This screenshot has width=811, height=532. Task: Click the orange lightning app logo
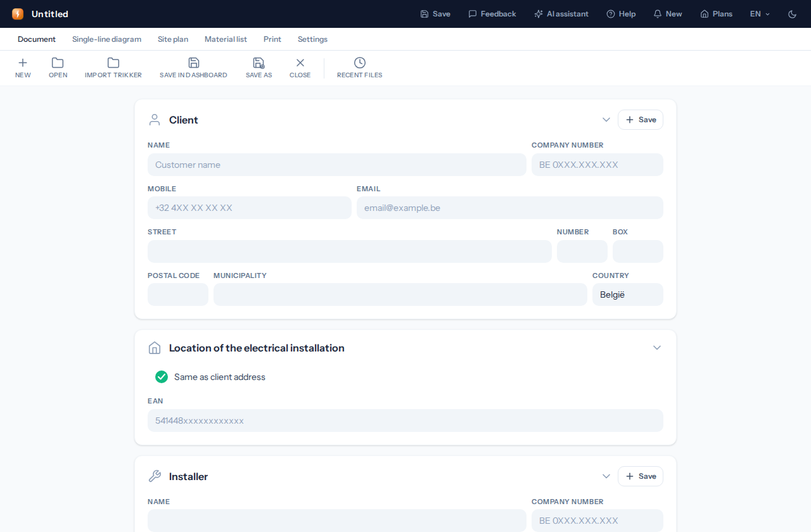point(18,14)
